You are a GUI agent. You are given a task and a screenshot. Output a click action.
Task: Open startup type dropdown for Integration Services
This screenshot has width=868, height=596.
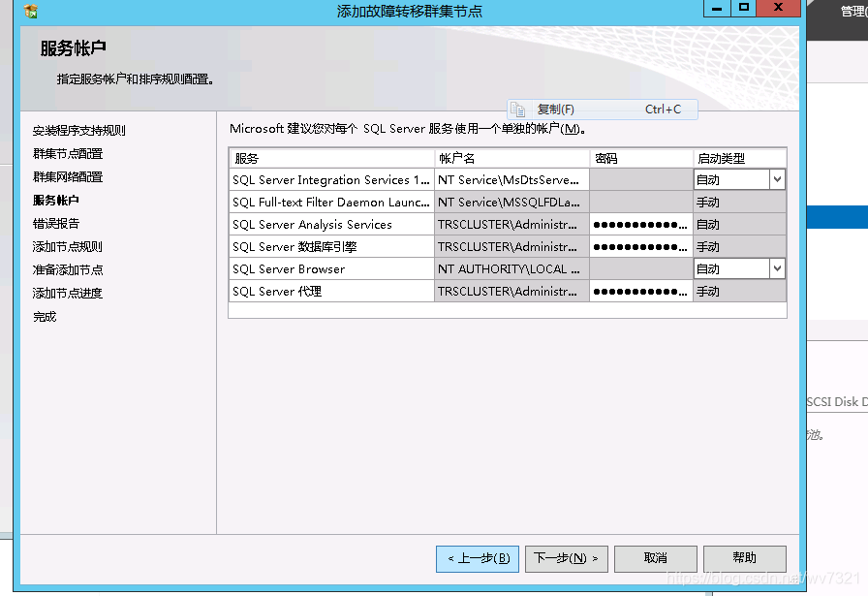click(x=777, y=179)
